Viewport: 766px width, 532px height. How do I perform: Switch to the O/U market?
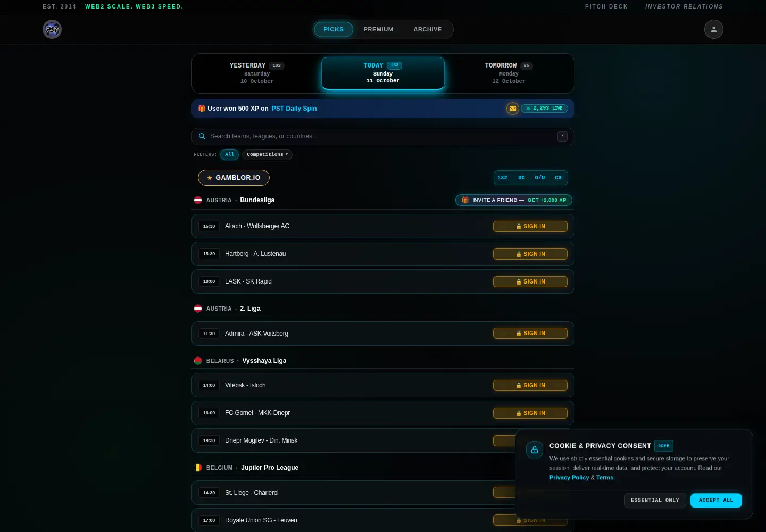click(x=540, y=178)
